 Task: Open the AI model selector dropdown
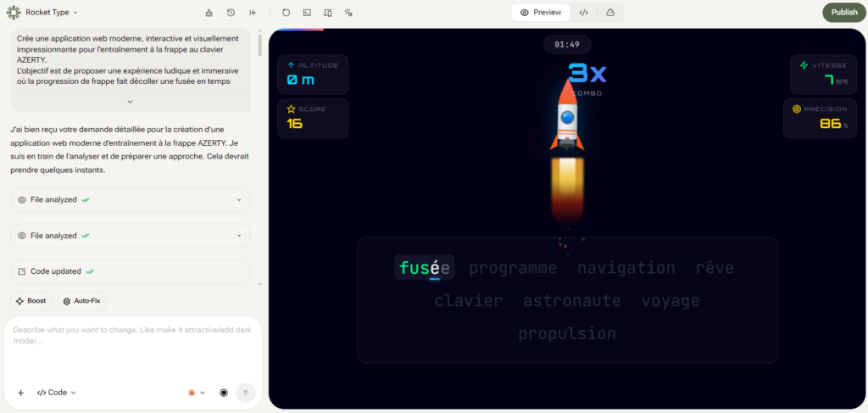click(197, 393)
